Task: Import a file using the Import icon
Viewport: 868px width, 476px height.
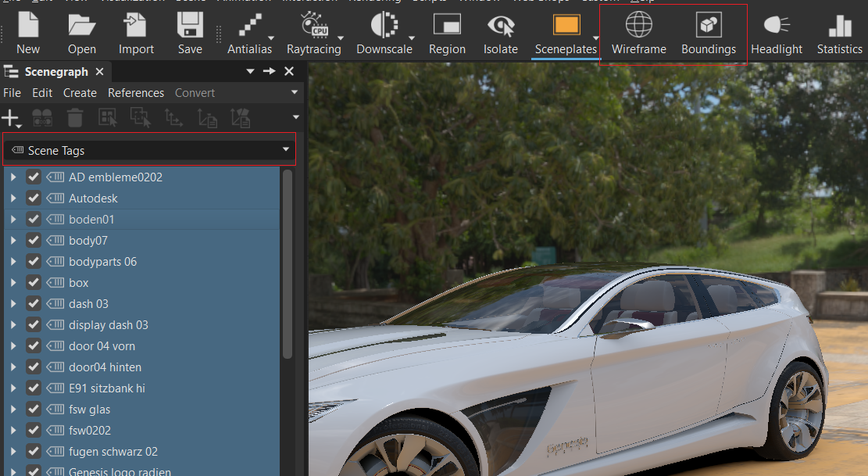Action: (135, 31)
